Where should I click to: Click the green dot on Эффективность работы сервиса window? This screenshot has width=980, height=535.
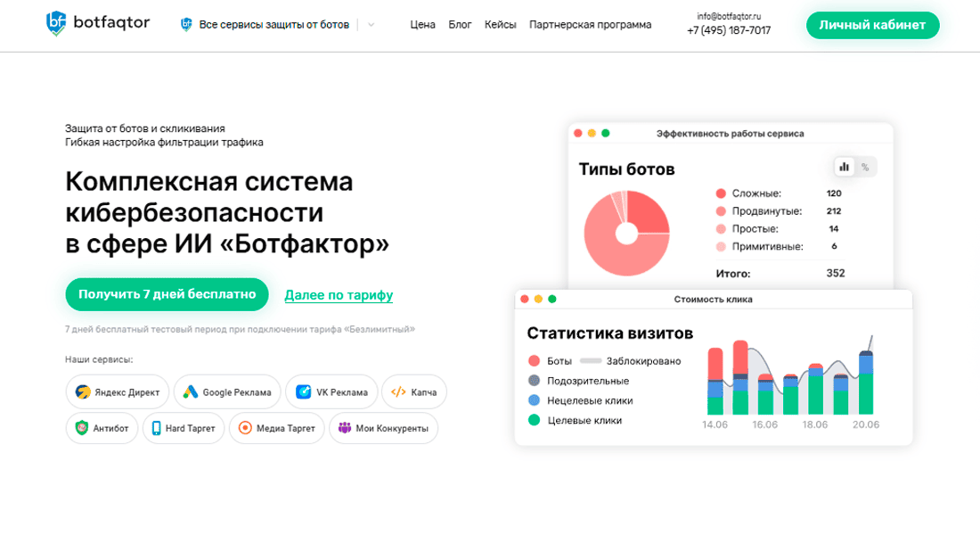pyautogui.click(x=605, y=133)
